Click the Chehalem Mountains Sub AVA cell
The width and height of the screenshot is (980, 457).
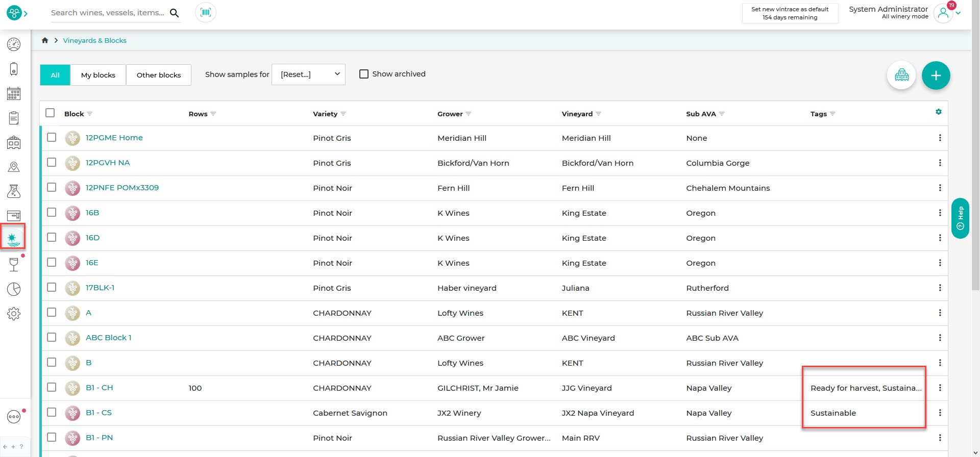(728, 188)
